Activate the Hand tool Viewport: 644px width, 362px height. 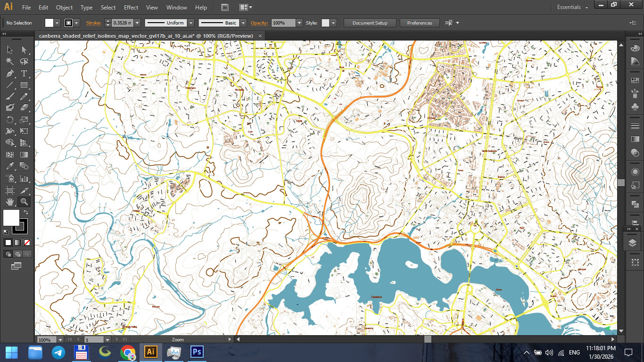point(10,201)
